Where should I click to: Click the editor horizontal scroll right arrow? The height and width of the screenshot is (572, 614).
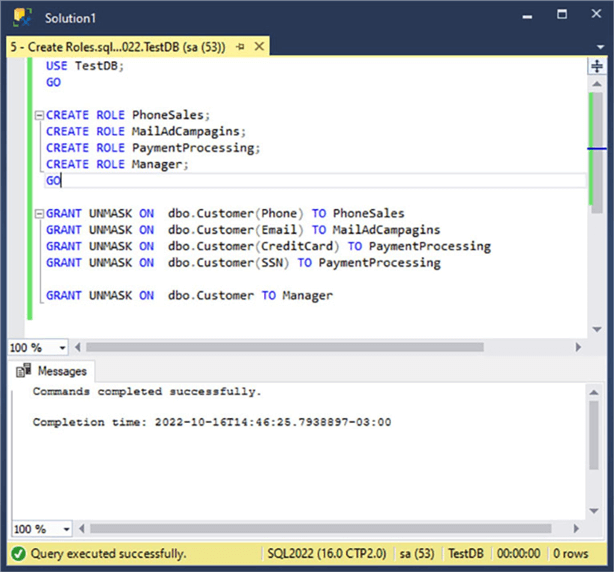[578, 347]
